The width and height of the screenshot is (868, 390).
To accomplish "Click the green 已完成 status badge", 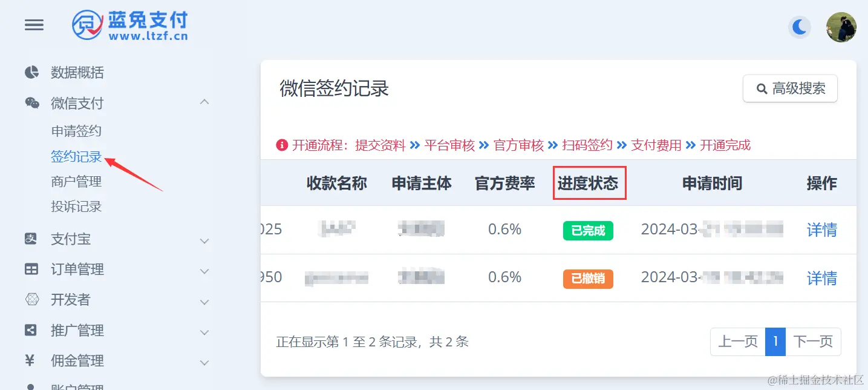I will (588, 230).
